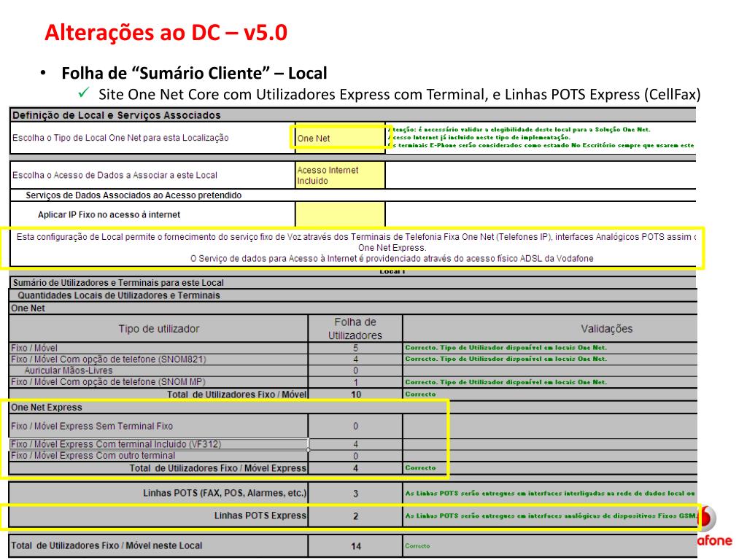The height and width of the screenshot is (560, 747).
Task: Select header 'Definição de Local e Serviços Associados'
Action: click(117, 115)
